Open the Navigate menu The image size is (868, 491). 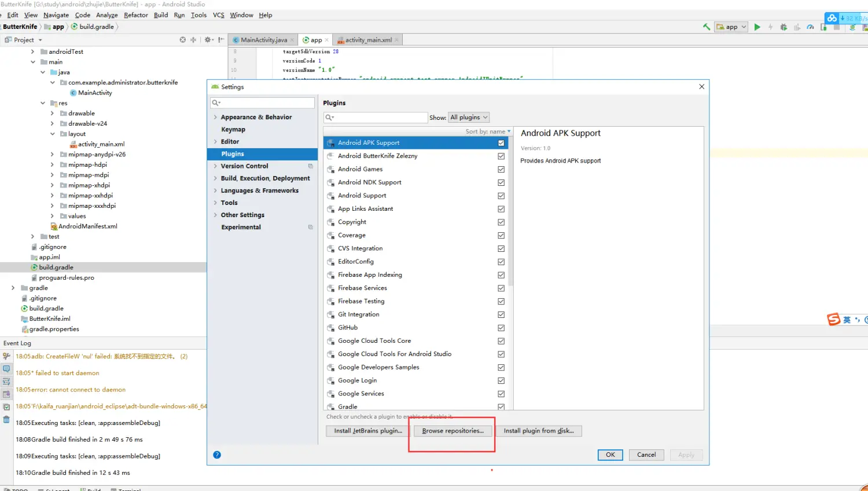point(56,15)
